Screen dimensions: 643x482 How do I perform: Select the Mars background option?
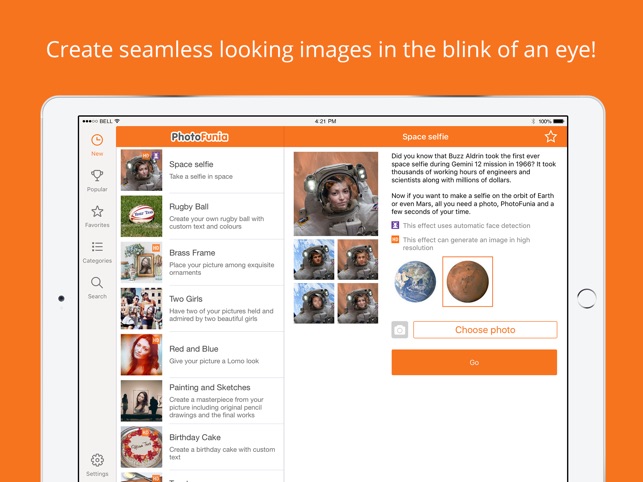coord(467,282)
